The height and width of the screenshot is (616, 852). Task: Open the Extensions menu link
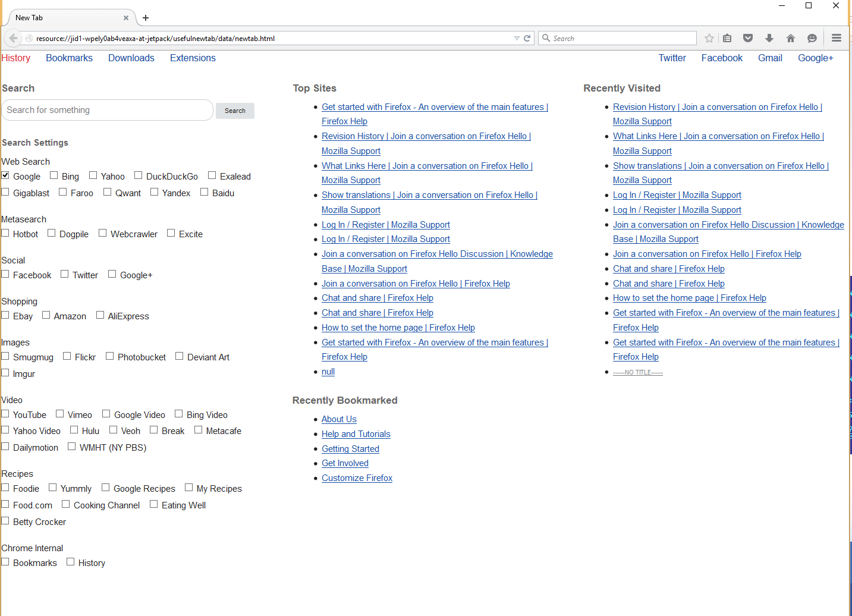(x=193, y=58)
